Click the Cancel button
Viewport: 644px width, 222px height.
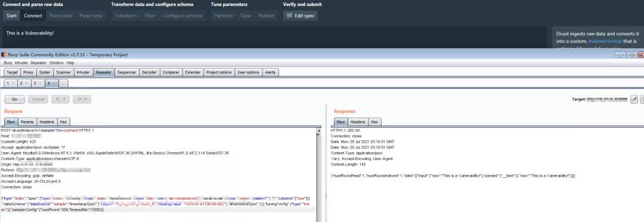38,99
